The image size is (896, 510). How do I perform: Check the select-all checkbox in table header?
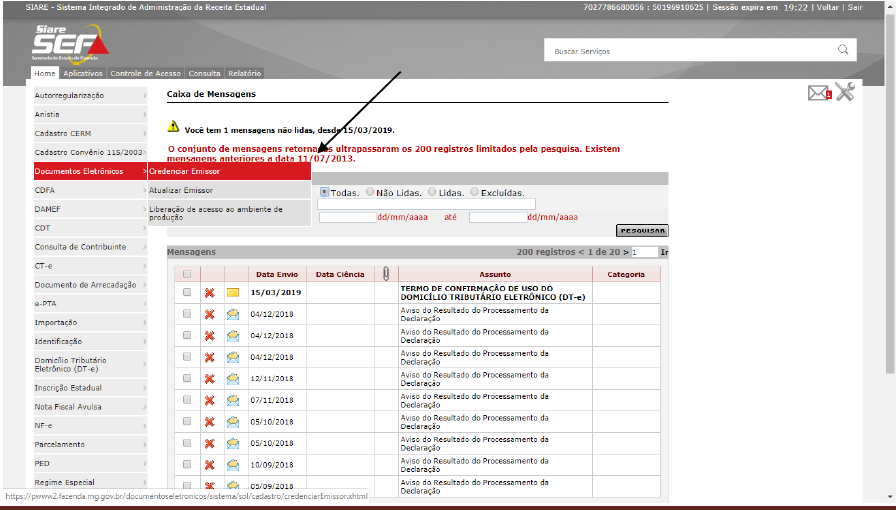[186, 274]
